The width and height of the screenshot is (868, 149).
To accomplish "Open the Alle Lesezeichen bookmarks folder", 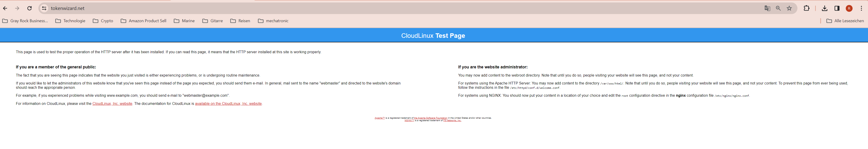I will tap(845, 21).
